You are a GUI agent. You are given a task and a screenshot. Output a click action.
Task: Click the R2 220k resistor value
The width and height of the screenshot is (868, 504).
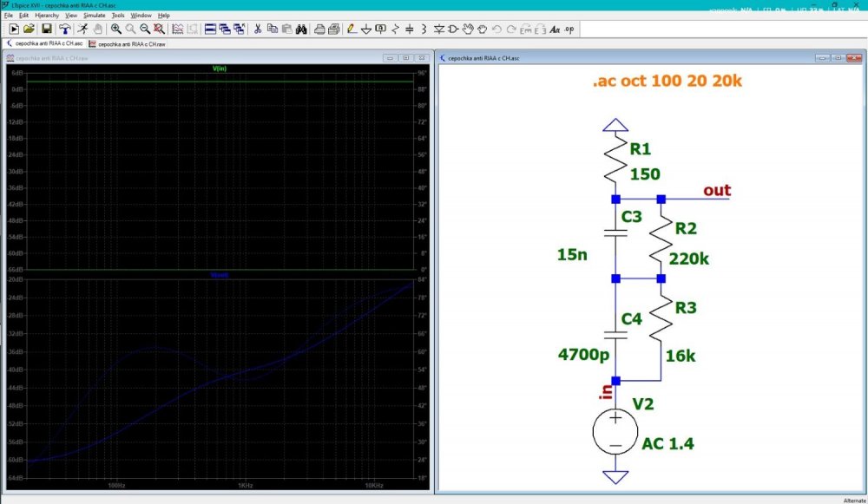pos(688,259)
